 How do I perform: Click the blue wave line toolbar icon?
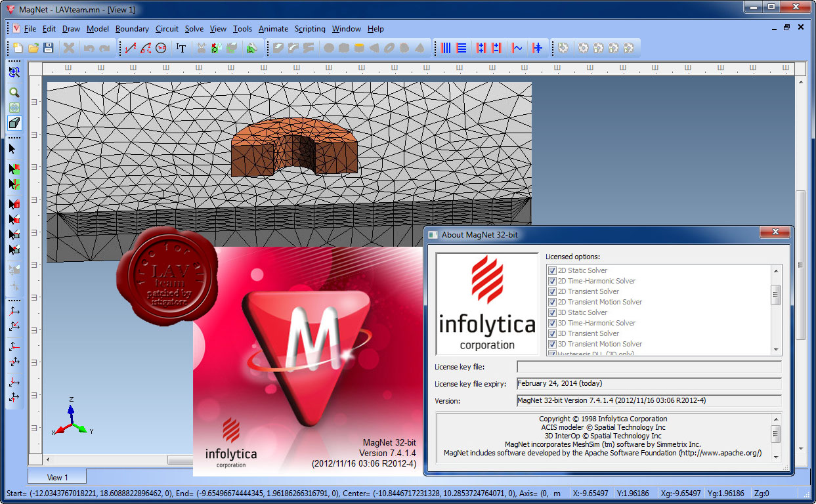(517, 48)
